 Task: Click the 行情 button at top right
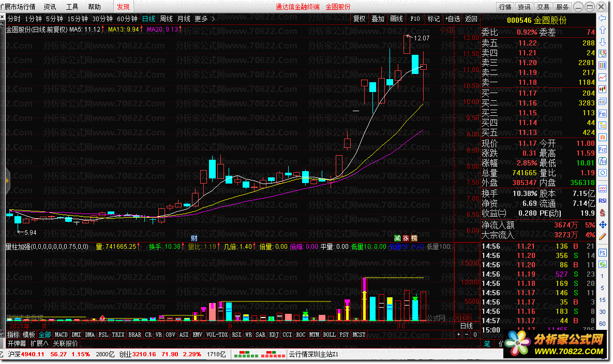click(x=505, y=7)
